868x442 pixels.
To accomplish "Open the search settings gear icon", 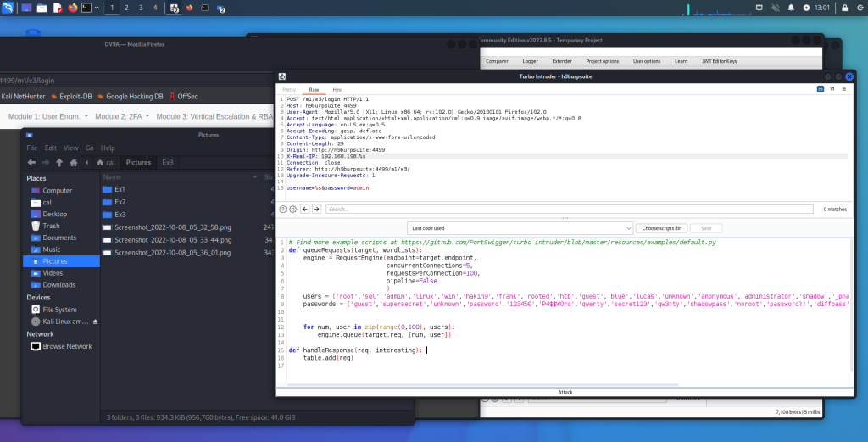I will pos(292,210).
